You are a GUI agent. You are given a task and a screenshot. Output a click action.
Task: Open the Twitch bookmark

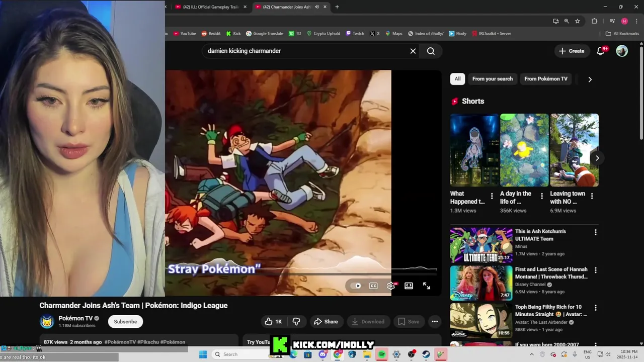tap(355, 34)
